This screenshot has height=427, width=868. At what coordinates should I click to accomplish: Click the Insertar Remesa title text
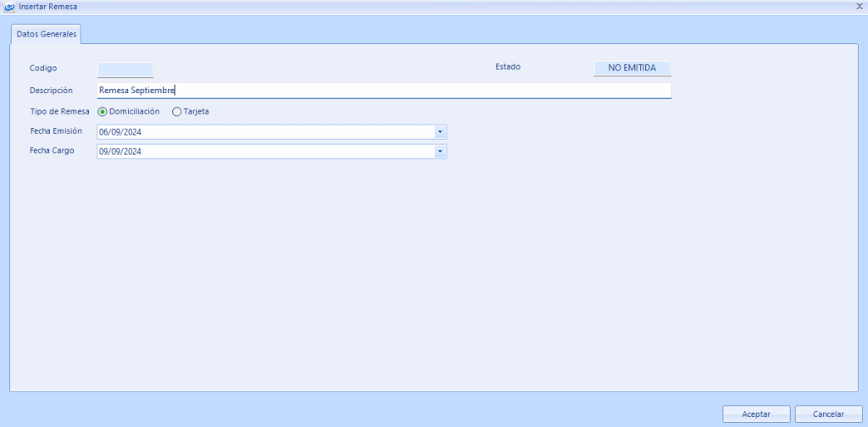pyautogui.click(x=48, y=7)
